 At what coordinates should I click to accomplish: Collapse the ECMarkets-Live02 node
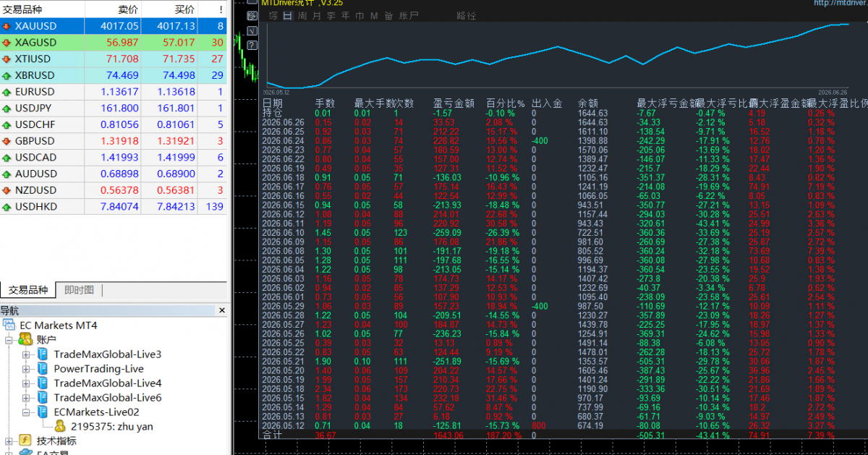pyautogui.click(x=26, y=412)
